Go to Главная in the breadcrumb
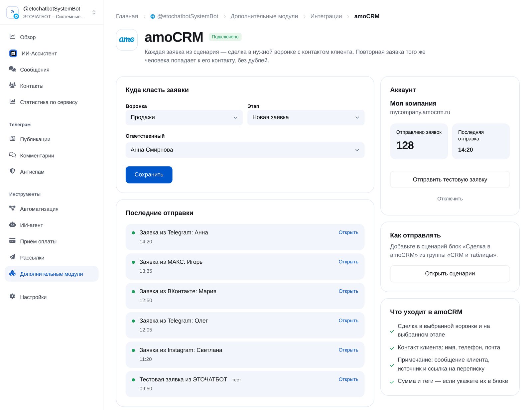This screenshot has height=410, width=532. [x=127, y=16]
